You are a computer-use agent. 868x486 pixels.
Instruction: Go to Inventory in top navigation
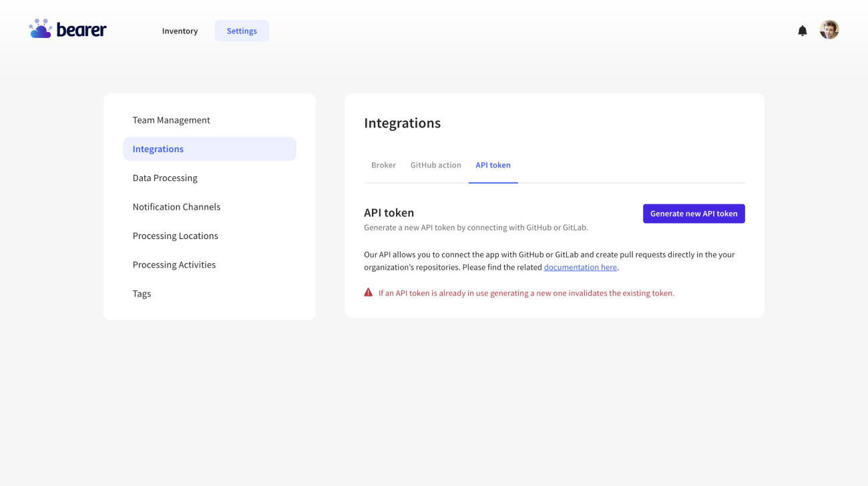(x=180, y=31)
